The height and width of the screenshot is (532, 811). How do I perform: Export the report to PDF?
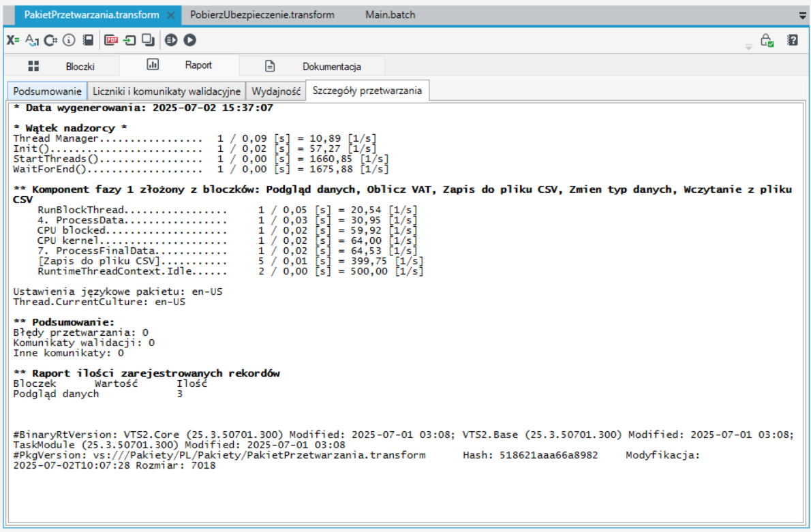pos(111,40)
